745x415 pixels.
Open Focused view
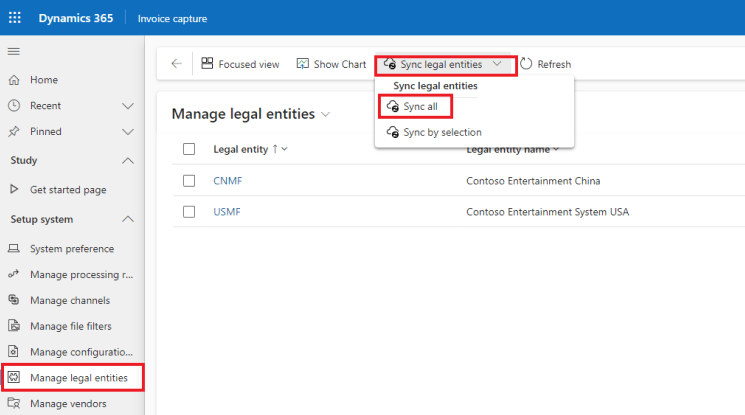click(x=240, y=64)
